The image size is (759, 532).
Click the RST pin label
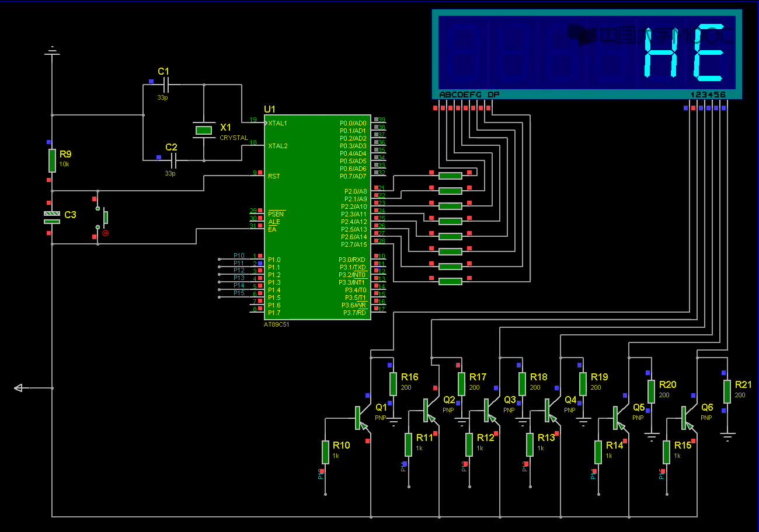pos(274,176)
